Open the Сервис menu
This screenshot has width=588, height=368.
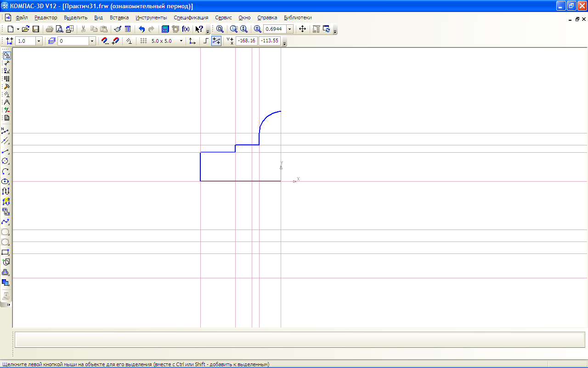[224, 17]
